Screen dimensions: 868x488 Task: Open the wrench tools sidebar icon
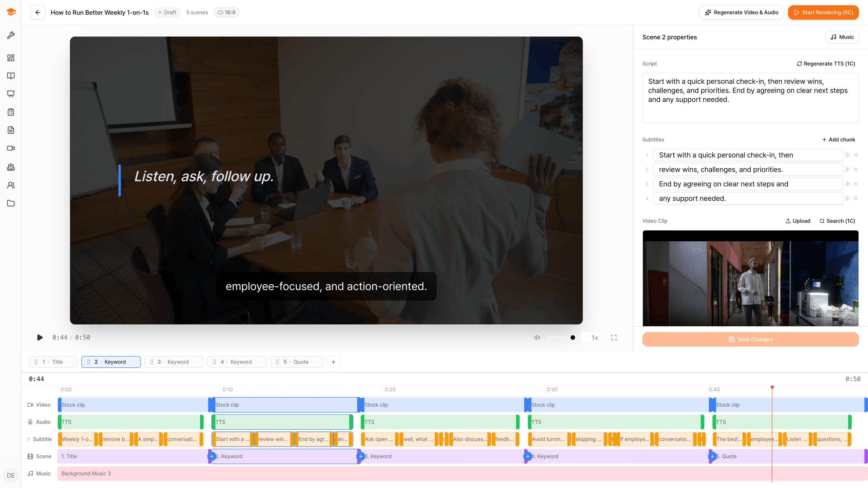pyautogui.click(x=11, y=35)
